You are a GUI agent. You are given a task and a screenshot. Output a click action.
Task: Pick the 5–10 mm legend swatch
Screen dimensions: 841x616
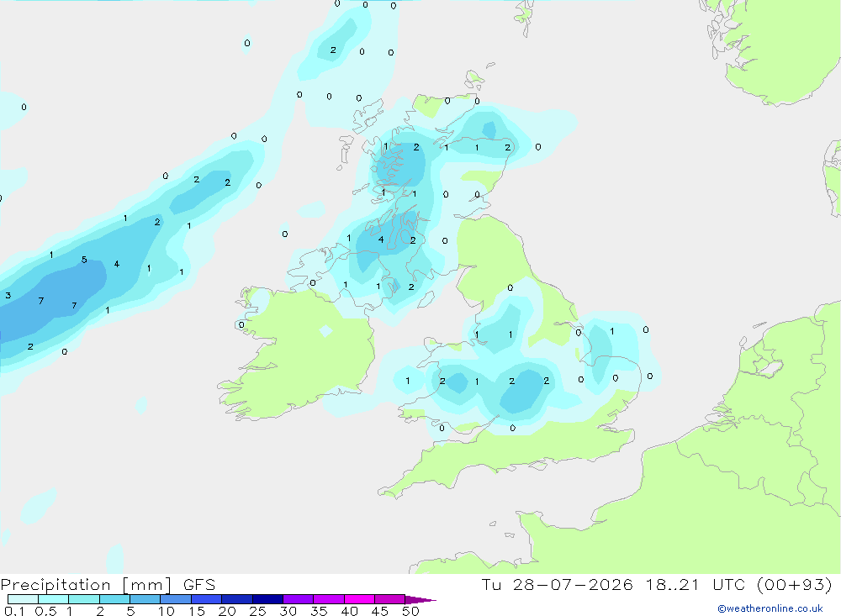(x=145, y=599)
